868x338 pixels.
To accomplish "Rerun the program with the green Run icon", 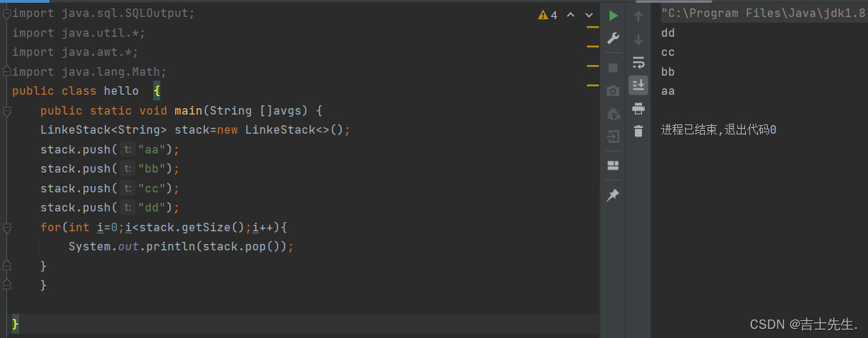I will coord(613,16).
